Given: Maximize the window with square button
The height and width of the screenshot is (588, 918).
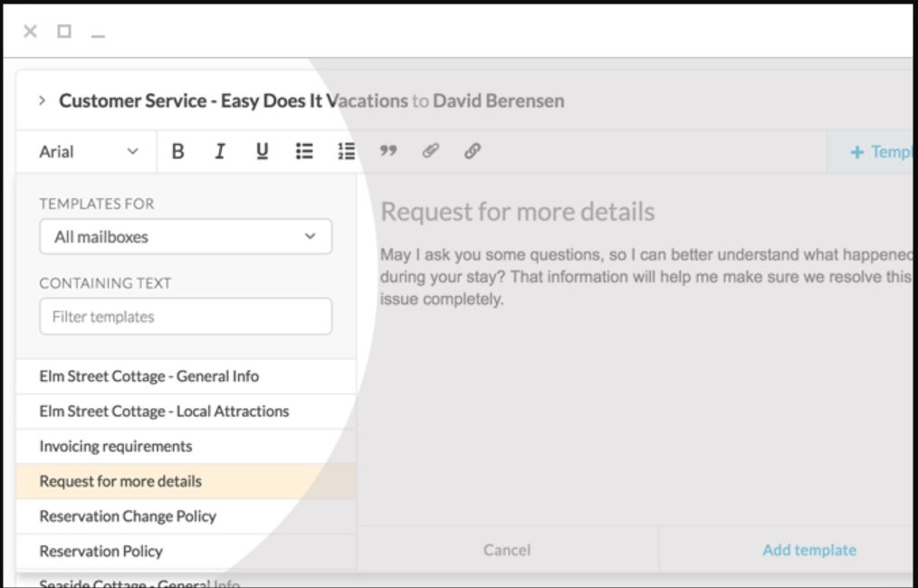Looking at the screenshot, I should coord(64,31).
